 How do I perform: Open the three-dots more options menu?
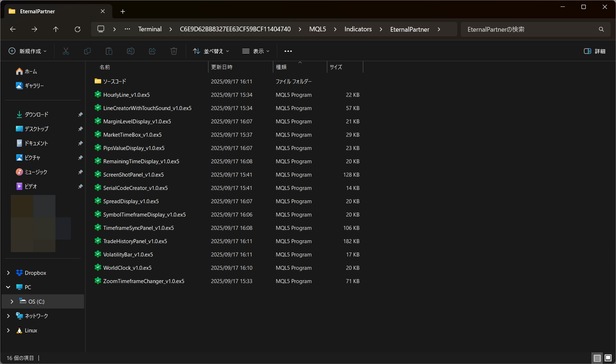(288, 51)
